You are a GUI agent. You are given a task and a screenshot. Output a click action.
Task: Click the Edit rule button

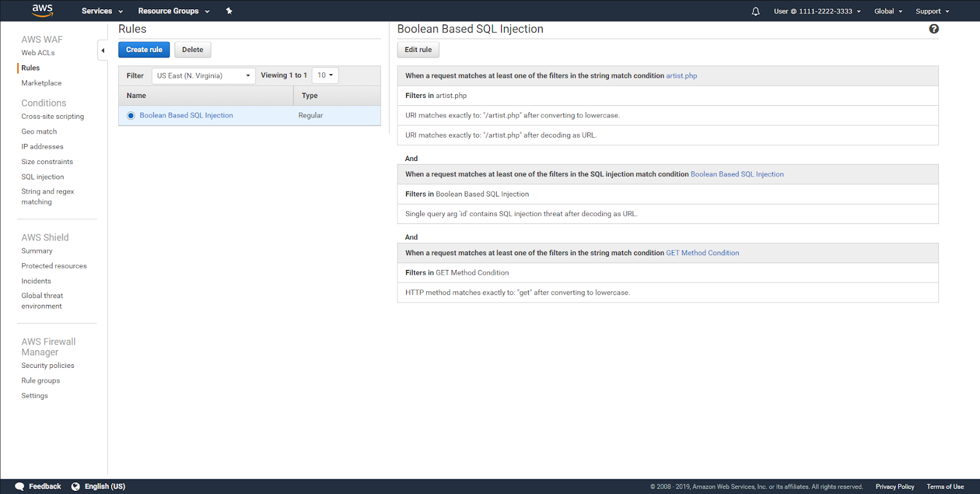(x=418, y=50)
